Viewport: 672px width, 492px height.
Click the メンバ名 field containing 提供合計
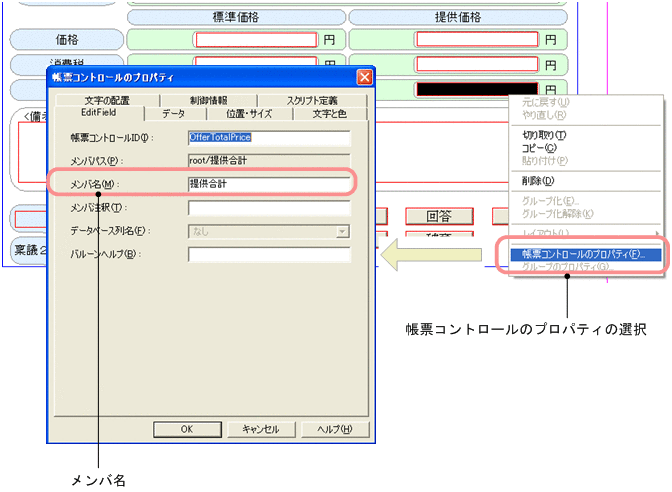tap(269, 184)
